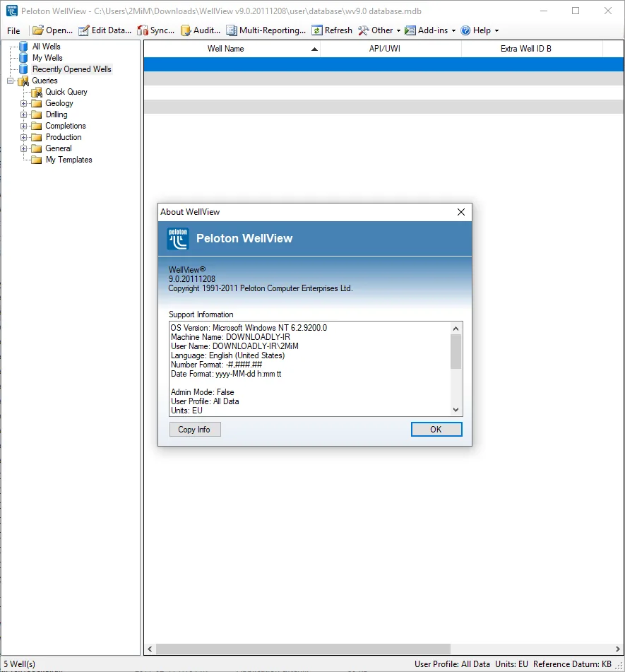Open the Other dropdown arrow

398,31
